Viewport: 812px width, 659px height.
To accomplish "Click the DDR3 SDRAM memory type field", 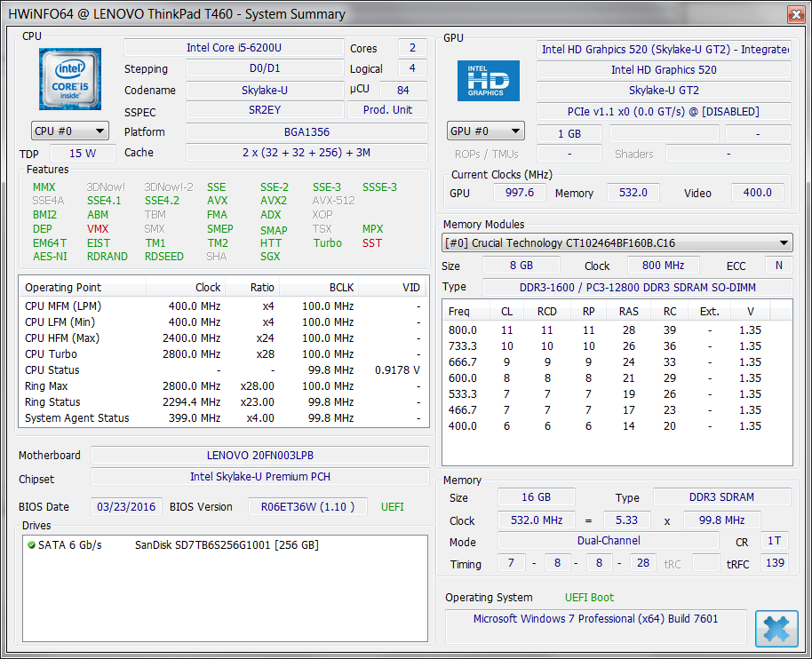I will [x=721, y=497].
